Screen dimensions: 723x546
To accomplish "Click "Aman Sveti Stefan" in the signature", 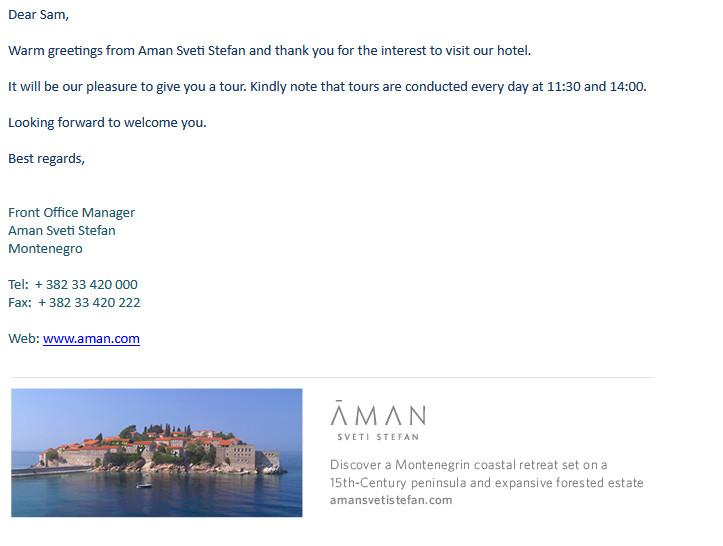I will [62, 231].
